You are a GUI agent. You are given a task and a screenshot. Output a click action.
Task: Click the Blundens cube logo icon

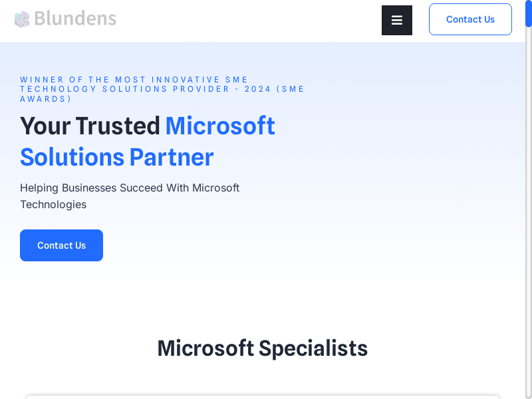point(22,19)
